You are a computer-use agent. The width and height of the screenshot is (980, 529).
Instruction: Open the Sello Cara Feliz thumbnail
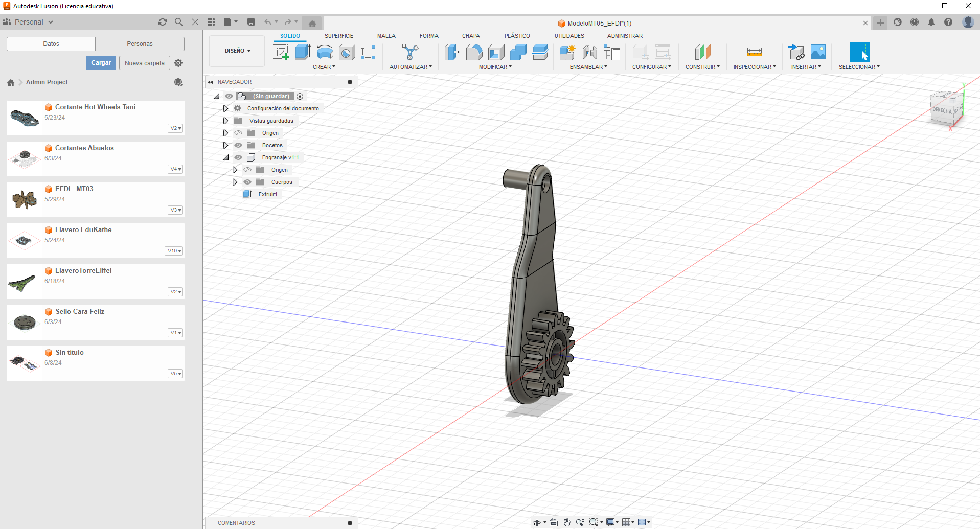click(25, 323)
